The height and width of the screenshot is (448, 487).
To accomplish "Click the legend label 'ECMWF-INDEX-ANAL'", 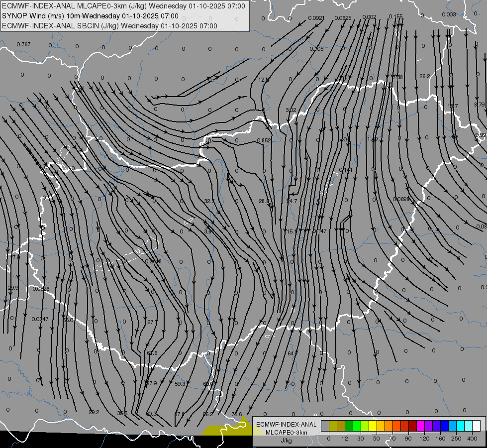I will (x=286, y=425).
